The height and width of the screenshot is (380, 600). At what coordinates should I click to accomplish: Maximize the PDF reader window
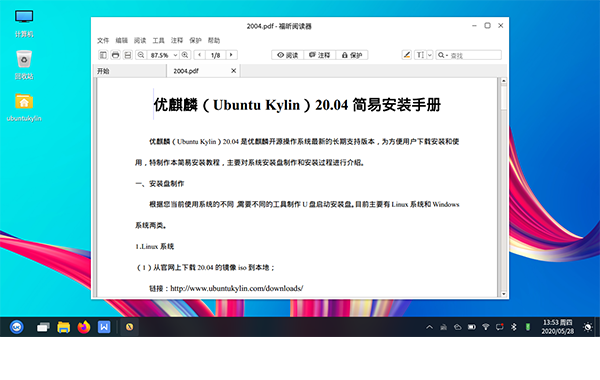coord(488,26)
